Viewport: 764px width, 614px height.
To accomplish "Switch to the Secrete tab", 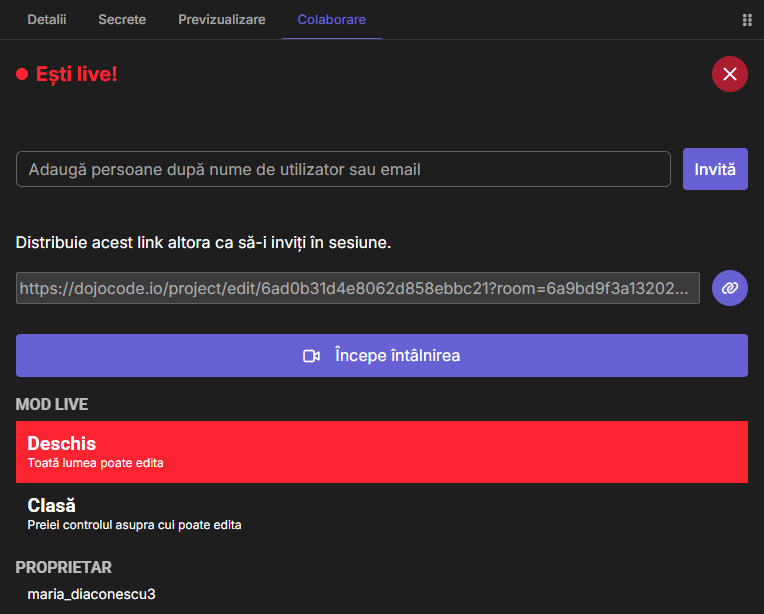I will [x=122, y=19].
